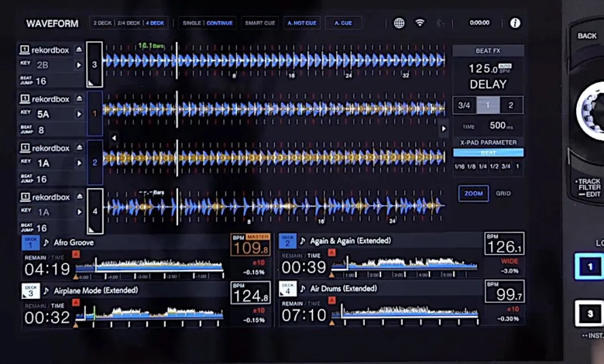Viewport: 604px width, 364px height.
Task: Set beat FX to 1 beat
Action: coord(488,105)
